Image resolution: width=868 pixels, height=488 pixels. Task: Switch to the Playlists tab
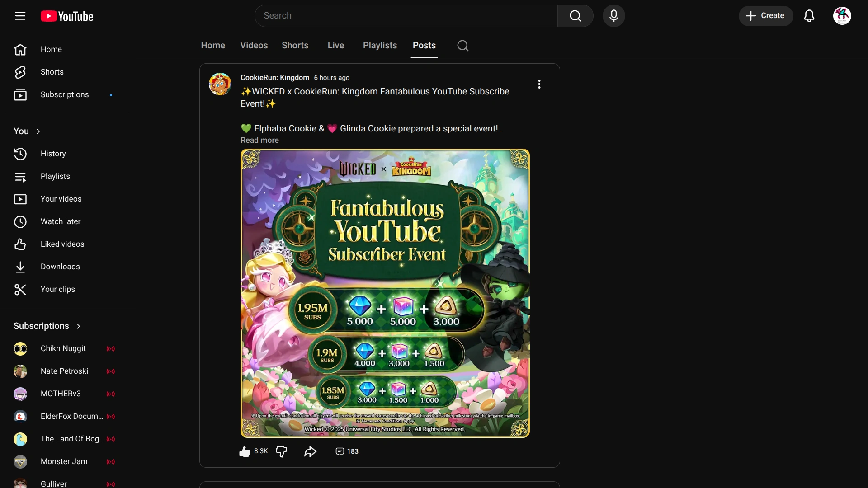(x=380, y=46)
